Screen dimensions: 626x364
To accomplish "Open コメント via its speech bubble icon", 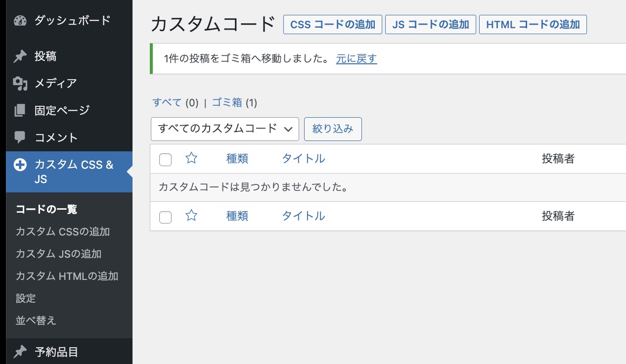I will [20, 137].
